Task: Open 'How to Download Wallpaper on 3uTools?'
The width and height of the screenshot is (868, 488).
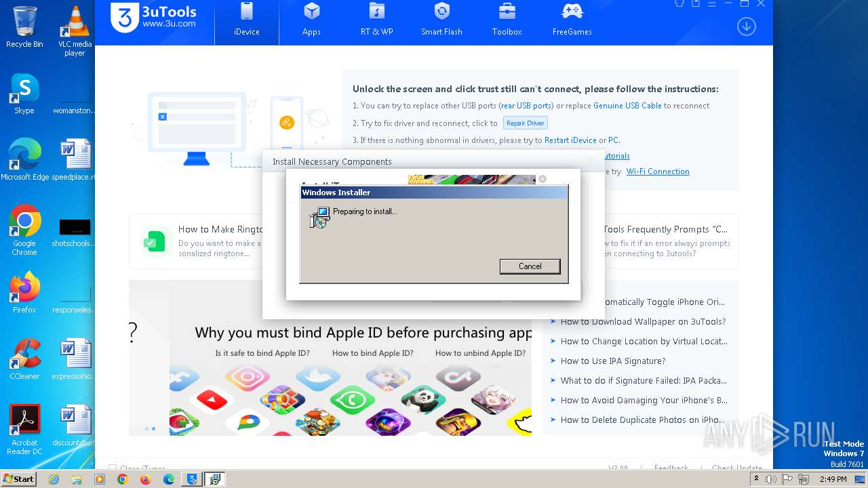Action: click(x=643, y=322)
